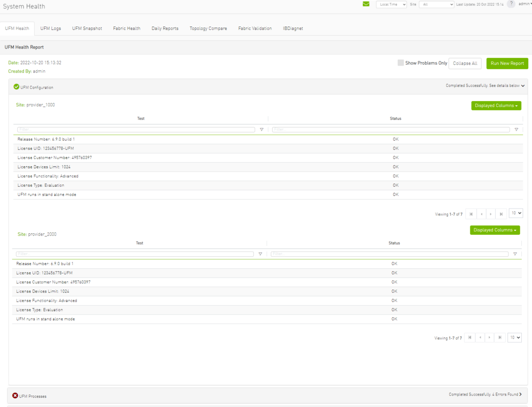Image resolution: width=532 pixels, height=407 pixels.
Task: Click the green success checkmark beside UFM Configuration
Action: coord(16,86)
